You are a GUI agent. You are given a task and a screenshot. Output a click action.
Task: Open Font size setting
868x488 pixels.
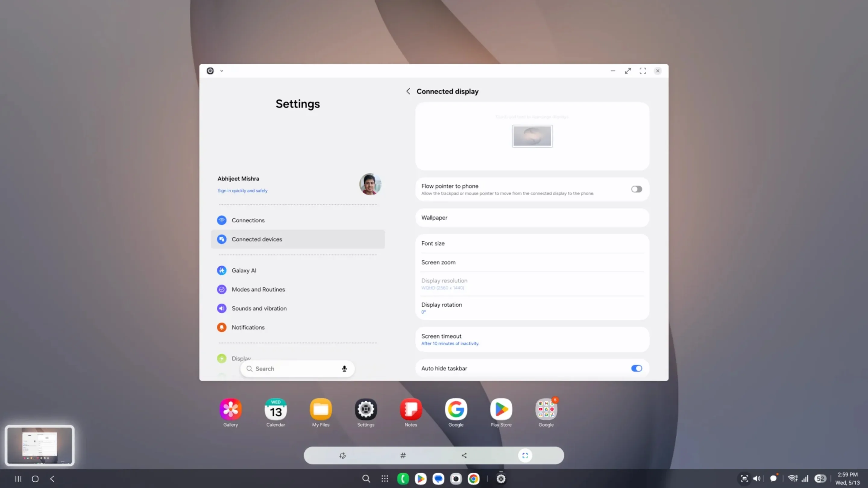coord(532,243)
